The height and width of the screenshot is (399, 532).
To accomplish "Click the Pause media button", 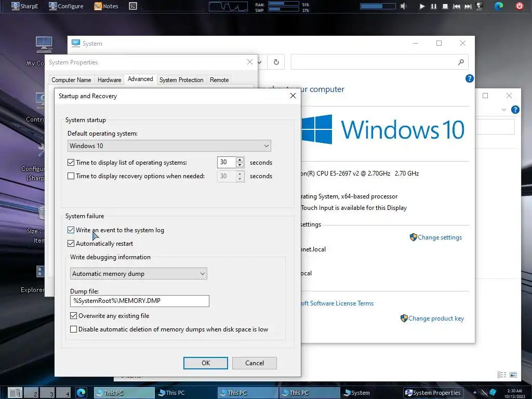I will pyautogui.click(x=434, y=6).
